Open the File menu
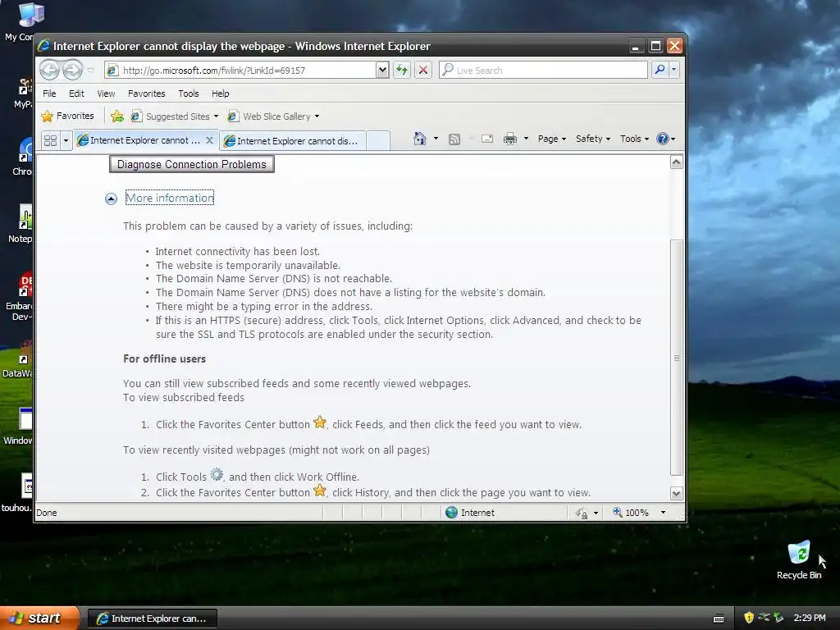Viewport: 840px width, 630px height. [49, 94]
